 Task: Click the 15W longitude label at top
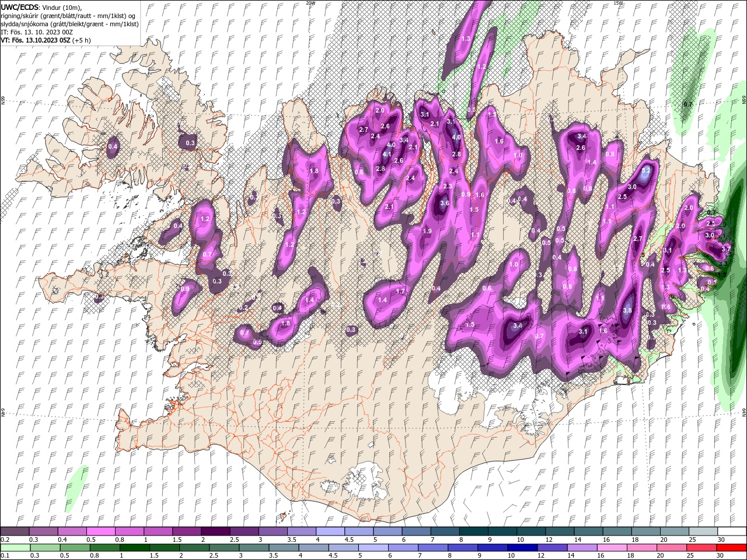[x=618, y=3]
